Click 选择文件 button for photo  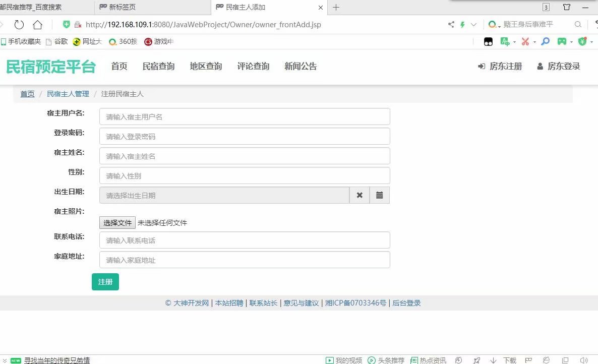coord(117,223)
